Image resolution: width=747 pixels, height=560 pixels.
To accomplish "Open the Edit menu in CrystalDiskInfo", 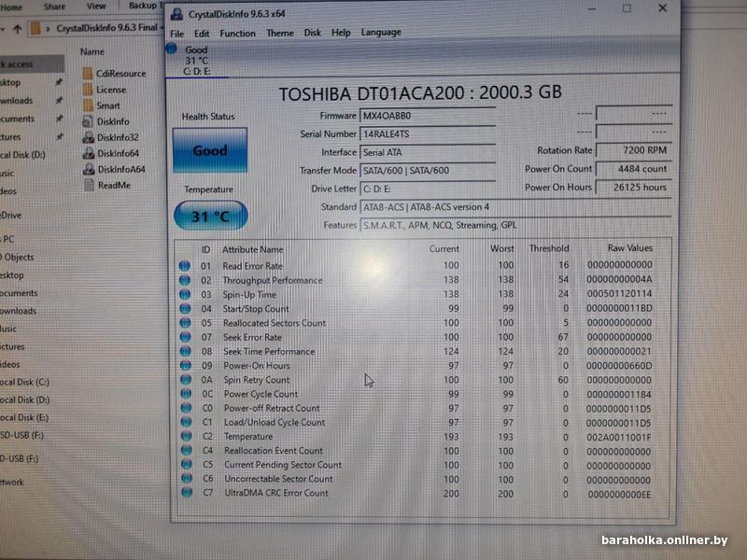I will pyautogui.click(x=202, y=34).
